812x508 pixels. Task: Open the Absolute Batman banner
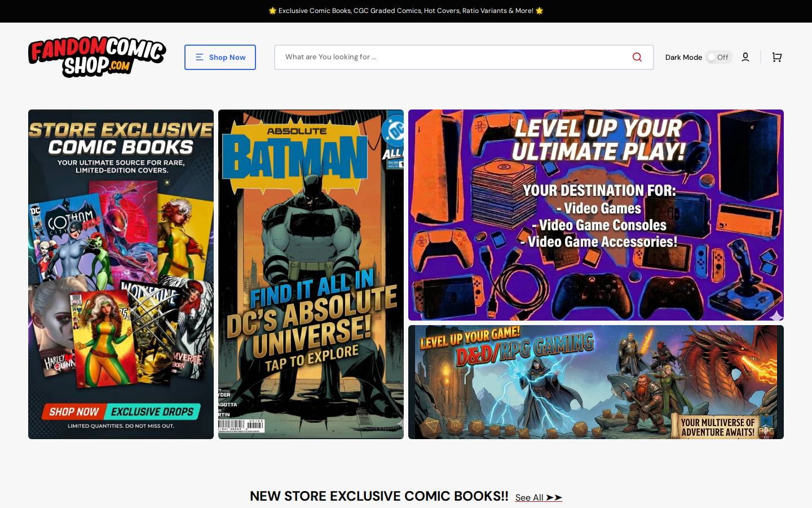pos(311,274)
